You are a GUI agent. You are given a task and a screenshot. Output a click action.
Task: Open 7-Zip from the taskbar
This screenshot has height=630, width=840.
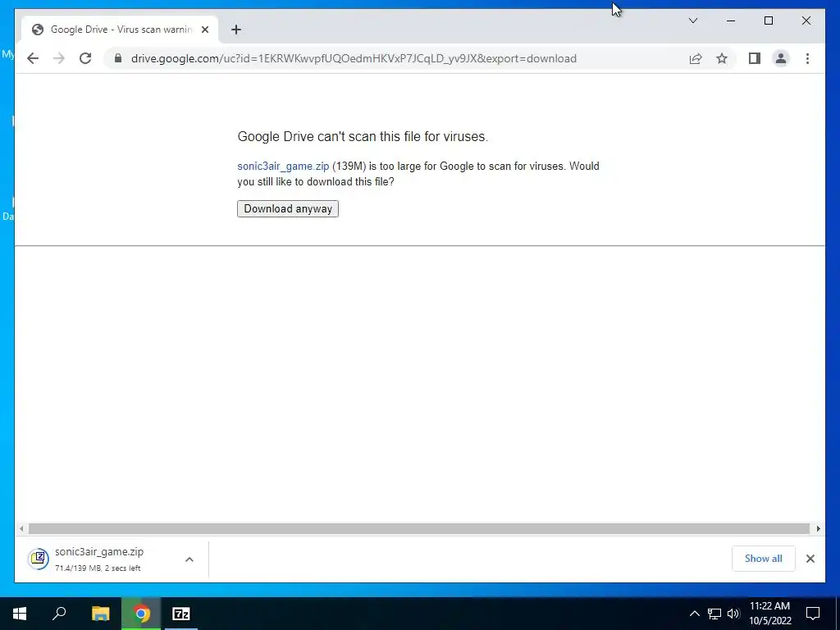pos(181,614)
